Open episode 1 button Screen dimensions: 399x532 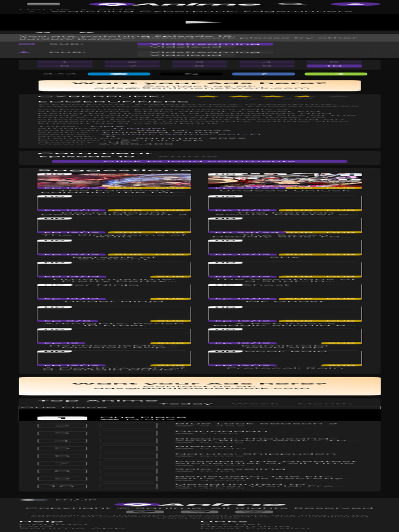coord(65,62)
